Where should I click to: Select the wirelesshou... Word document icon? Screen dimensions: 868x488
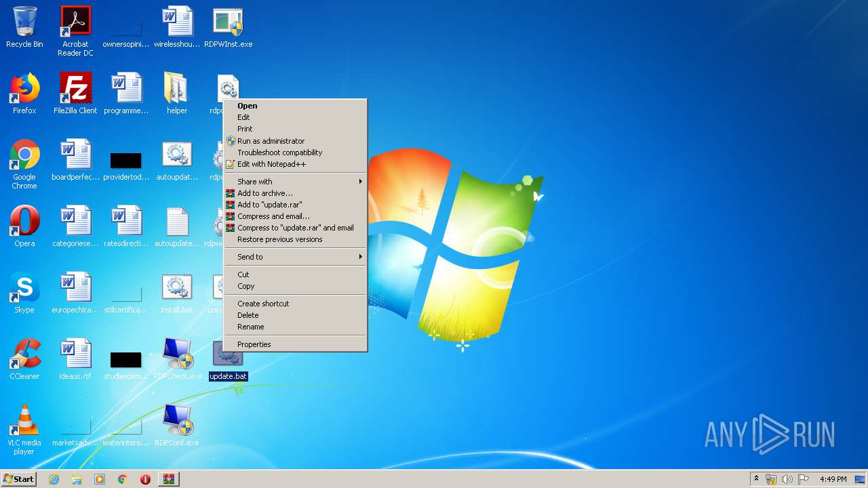[x=177, y=27]
